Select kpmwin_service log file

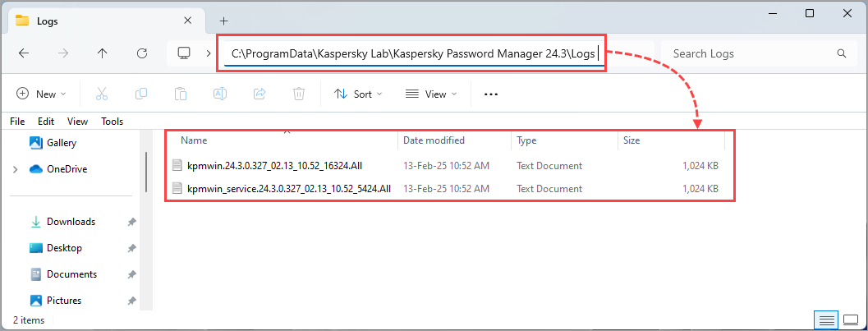click(288, 189)
